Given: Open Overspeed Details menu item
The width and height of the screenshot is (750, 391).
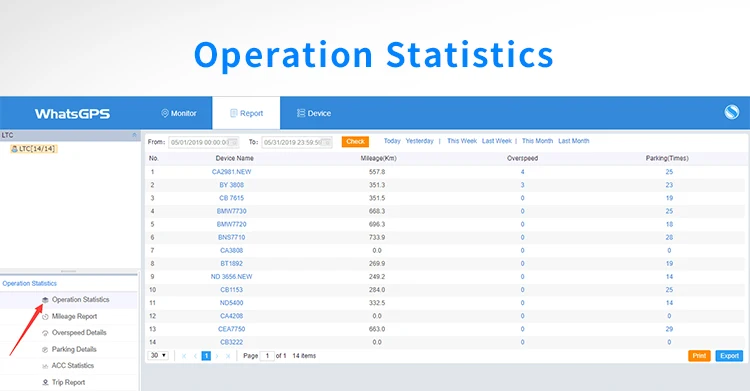Looking at the screenshot, I should pyautogui.click(x=79, y=333).
